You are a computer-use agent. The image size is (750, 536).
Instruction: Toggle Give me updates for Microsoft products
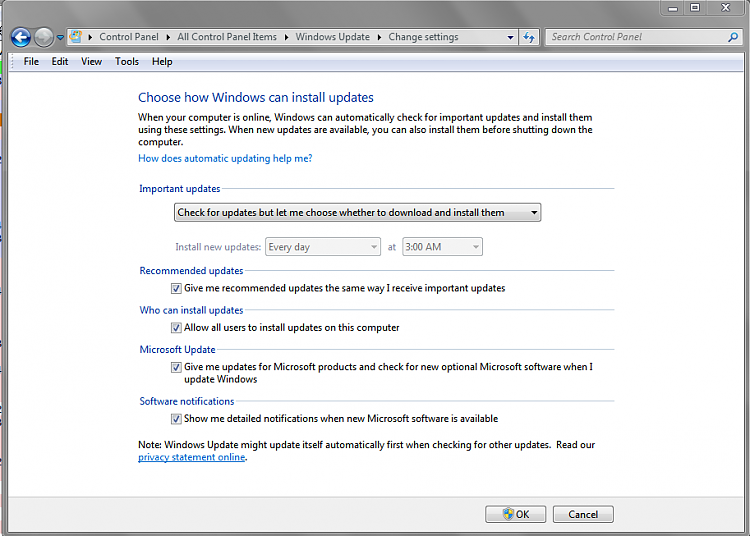(x=176, y=367)
